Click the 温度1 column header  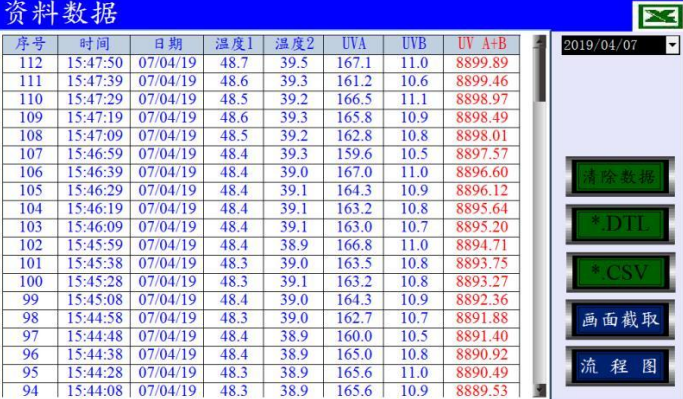point(234,44)
